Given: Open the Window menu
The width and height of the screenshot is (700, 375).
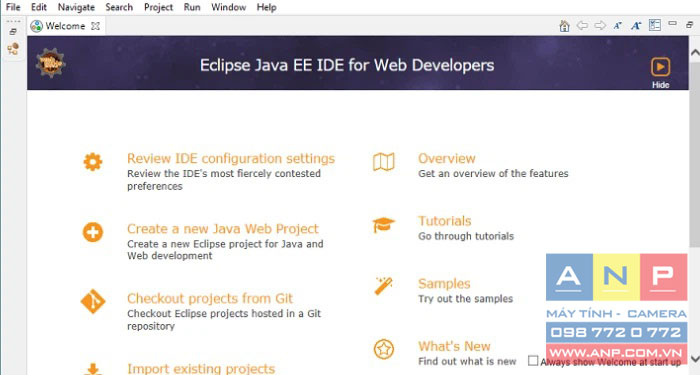Looking at the screenshot, I should click(228, 7).
